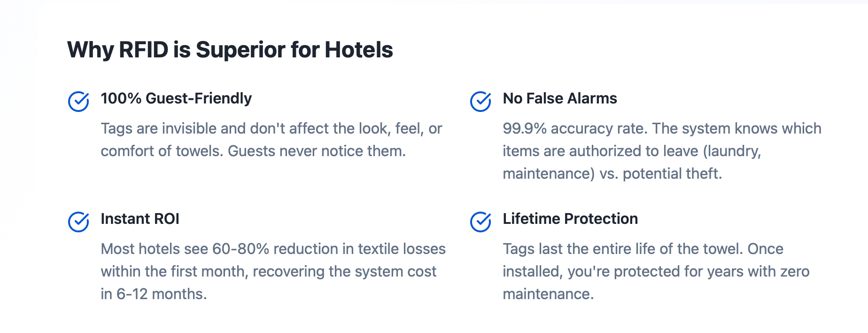Click the final word "maintenance." under Lifetime Protection

(x=548, y=294)
